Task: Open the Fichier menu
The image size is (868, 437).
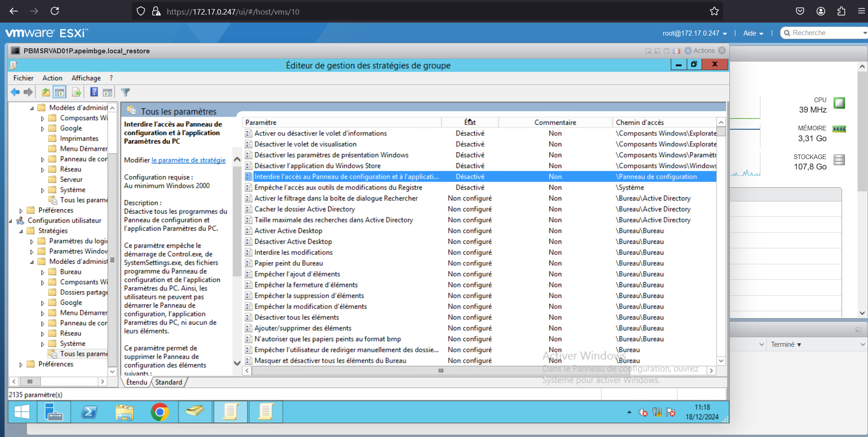Action: [23, 78]
